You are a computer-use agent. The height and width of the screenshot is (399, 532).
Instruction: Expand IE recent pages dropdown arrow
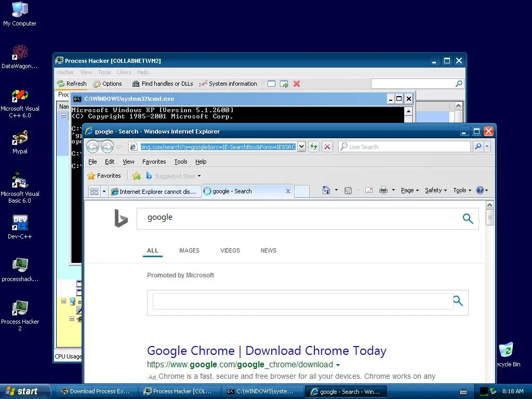[119, 147]
